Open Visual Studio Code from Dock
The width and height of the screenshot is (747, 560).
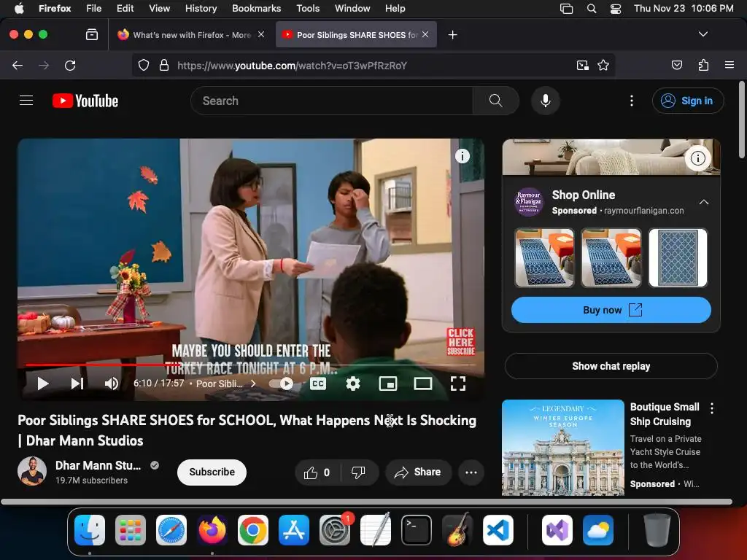[498, 530]
